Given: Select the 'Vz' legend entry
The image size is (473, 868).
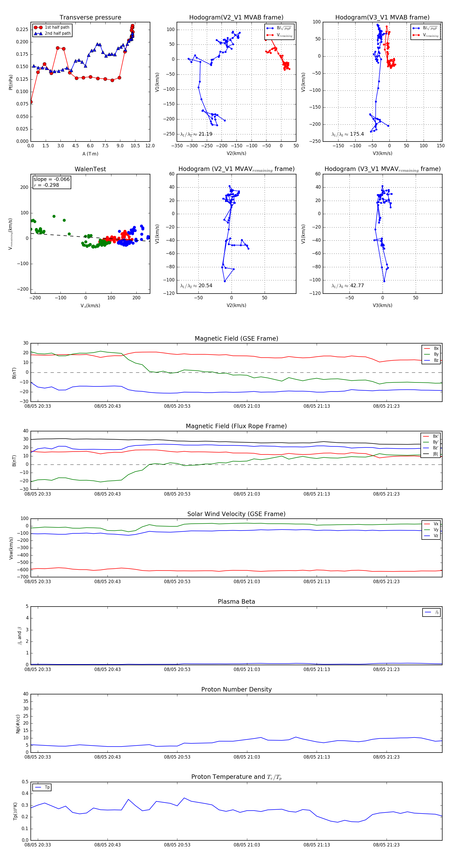Looking at the screenshot, I should point(431,536).
